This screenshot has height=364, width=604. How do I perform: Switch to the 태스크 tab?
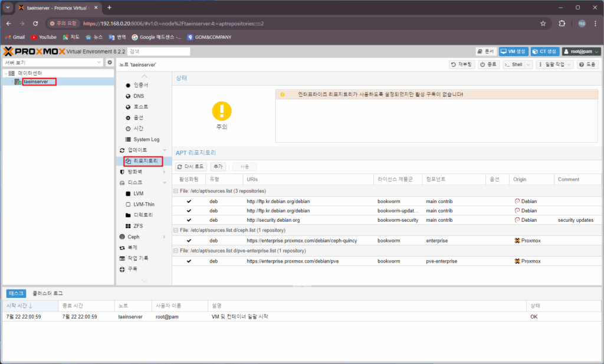(x=16, y=294)
